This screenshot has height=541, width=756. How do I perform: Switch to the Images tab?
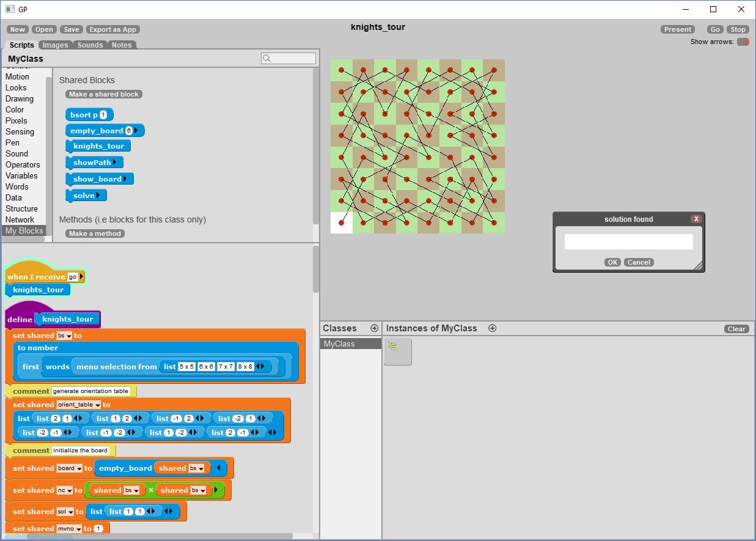(x=55, y=45)
